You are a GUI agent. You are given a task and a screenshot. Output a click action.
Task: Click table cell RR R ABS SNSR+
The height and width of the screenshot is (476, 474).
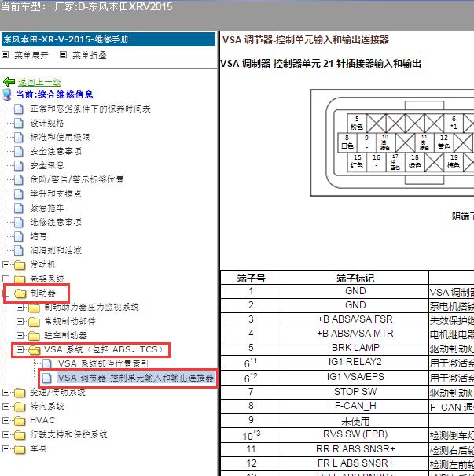click(x=355, y=449)
